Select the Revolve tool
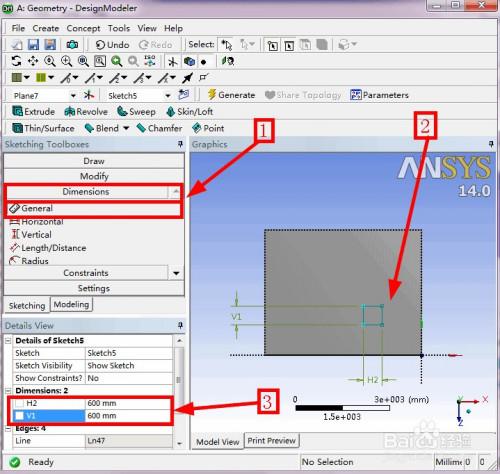Viewport: 500px width, 474px height. [86, 112]
